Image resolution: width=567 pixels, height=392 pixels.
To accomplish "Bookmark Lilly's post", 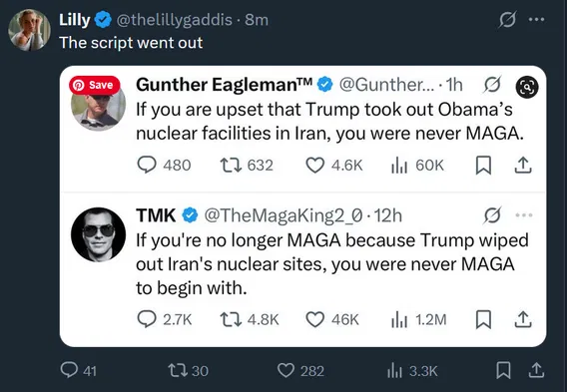I will (503, 370).
